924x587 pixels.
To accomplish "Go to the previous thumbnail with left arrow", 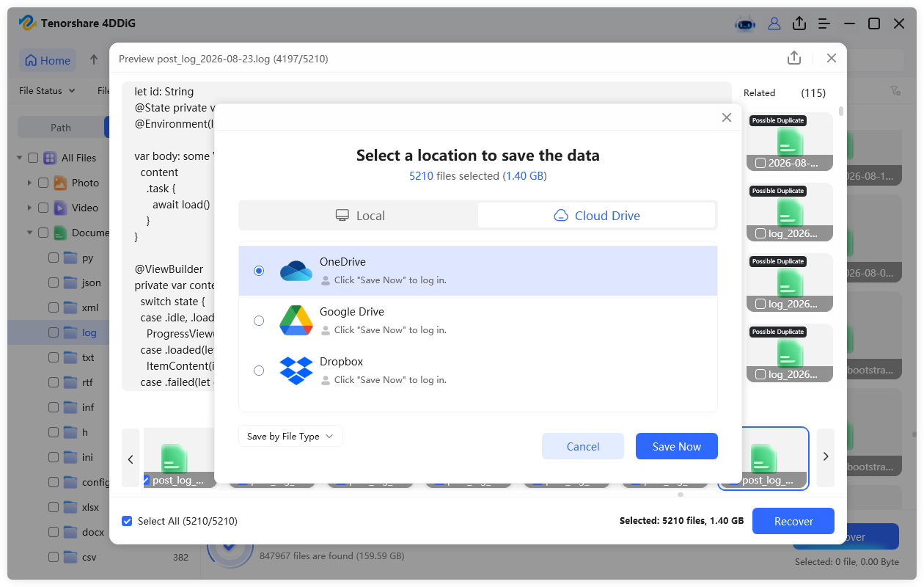I will coord(131,458).
